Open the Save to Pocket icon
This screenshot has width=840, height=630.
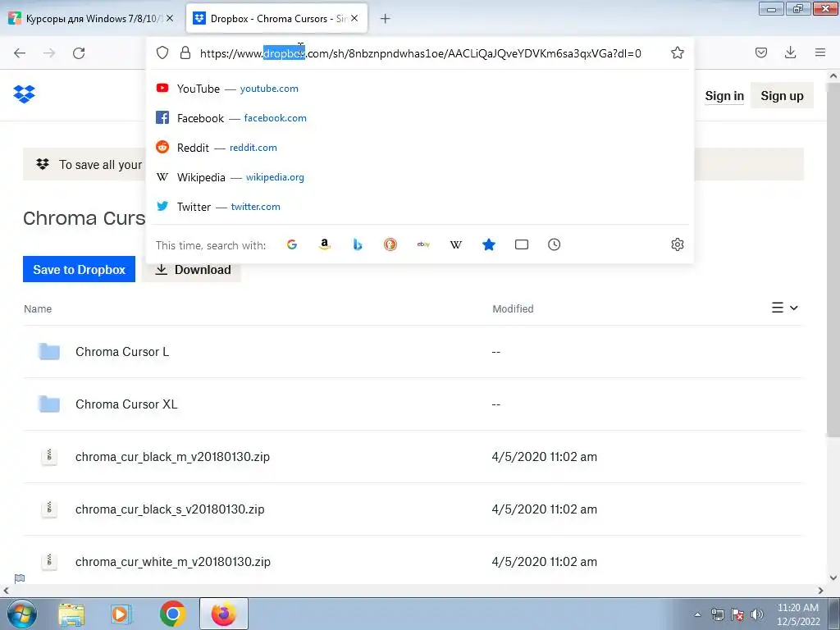click(760, 52)
